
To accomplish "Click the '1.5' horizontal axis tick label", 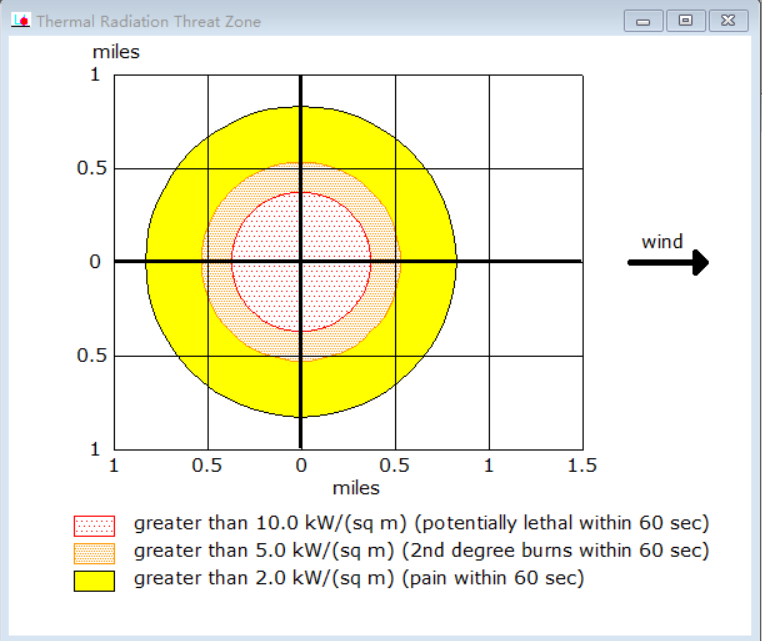I will 582,466.
